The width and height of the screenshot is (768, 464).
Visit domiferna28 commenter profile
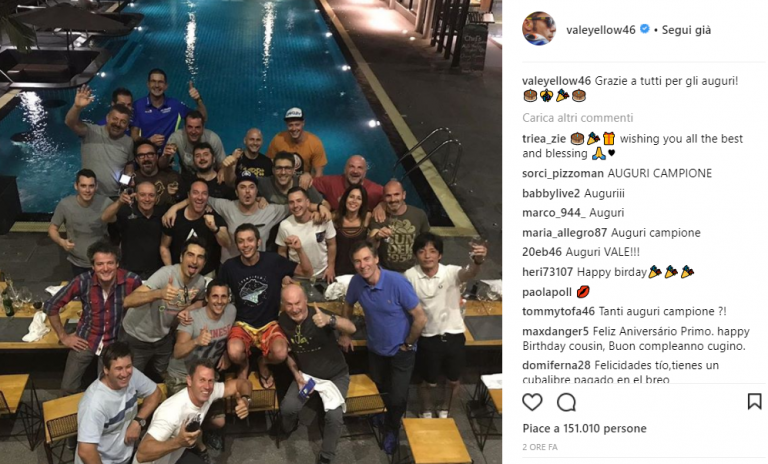click(556, 365)
